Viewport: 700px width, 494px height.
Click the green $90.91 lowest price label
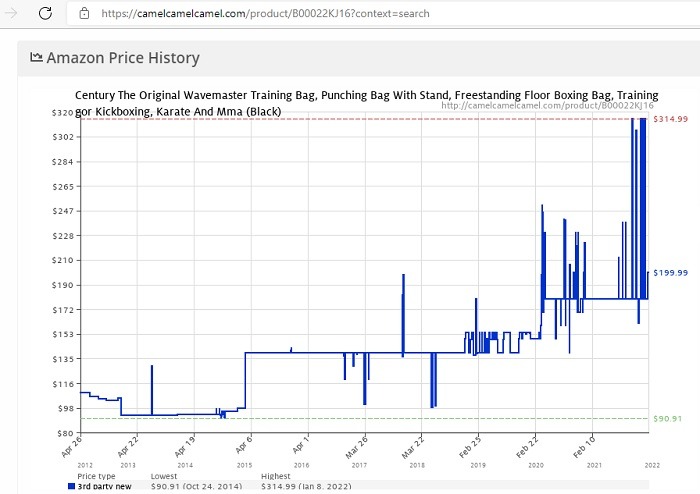click(x=668, y=418)
